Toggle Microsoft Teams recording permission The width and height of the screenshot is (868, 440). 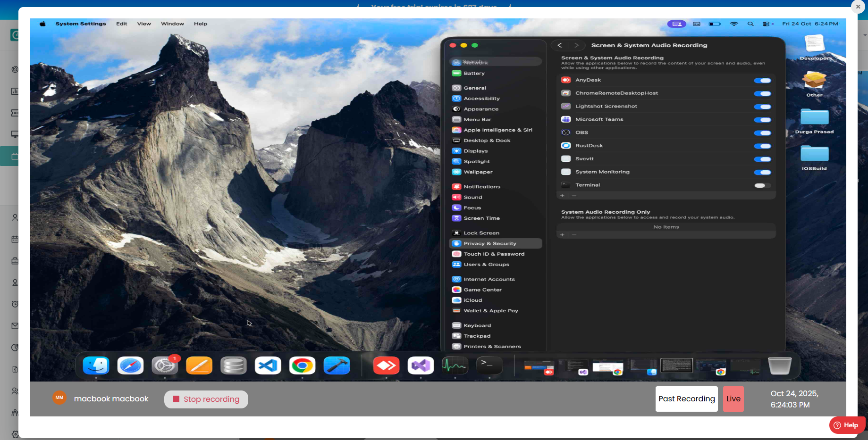[x=762, y=120]
